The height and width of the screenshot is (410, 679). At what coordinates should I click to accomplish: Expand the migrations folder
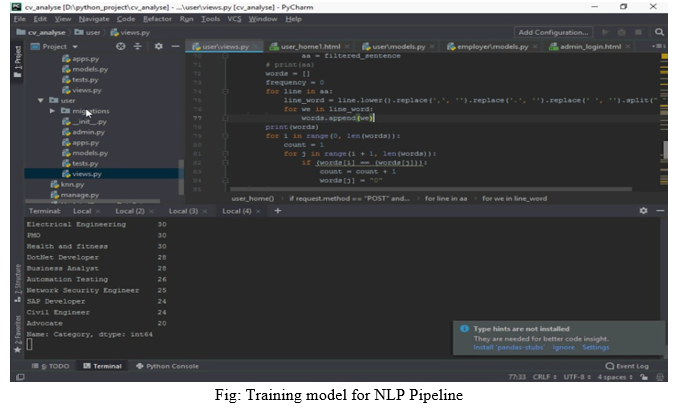coord(52,111)
